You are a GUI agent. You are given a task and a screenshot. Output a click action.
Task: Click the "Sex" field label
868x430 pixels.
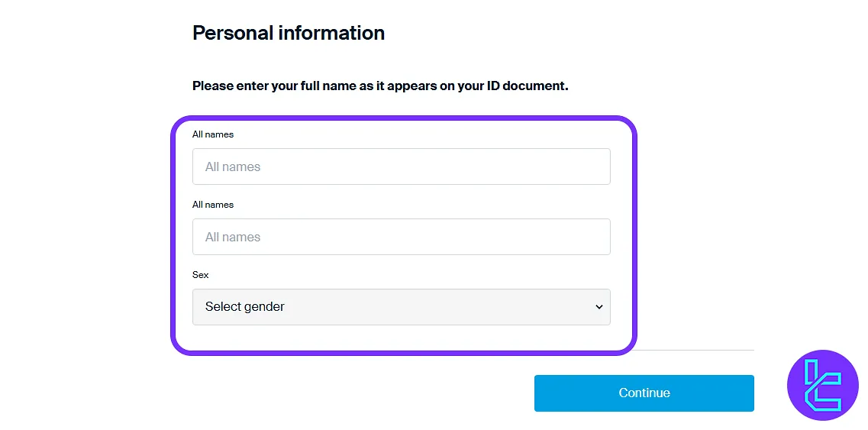[x=201, y=275]
